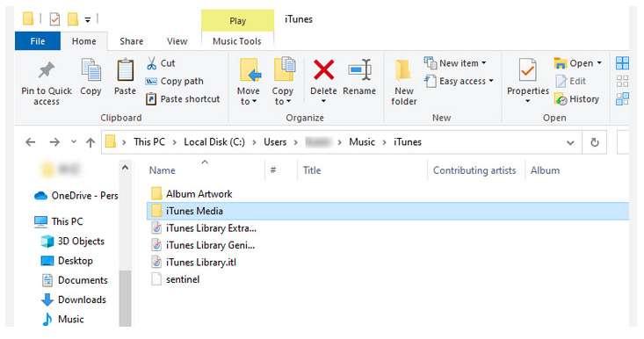644x339 pixels.
Task: Select the Play contextual tab
Action: [x=237, y=20]
